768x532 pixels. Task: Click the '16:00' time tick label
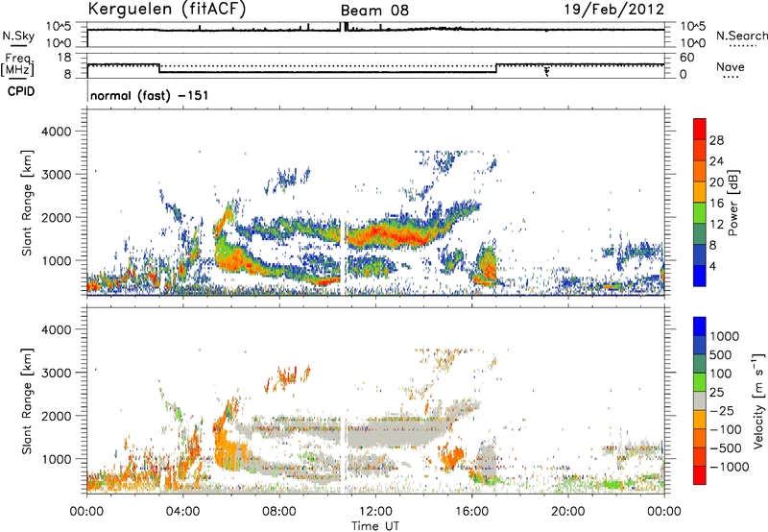point(471,512)
